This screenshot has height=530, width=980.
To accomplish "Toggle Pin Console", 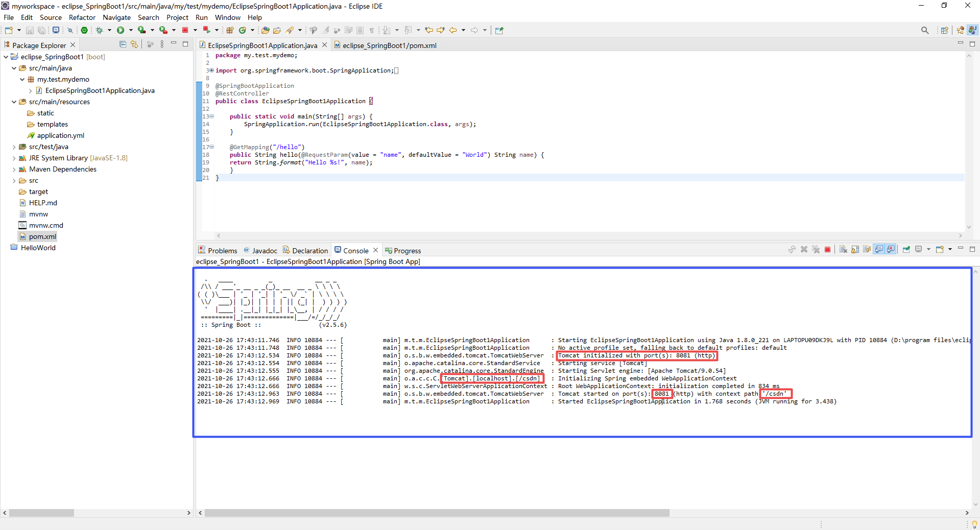I will coord(906,250).
